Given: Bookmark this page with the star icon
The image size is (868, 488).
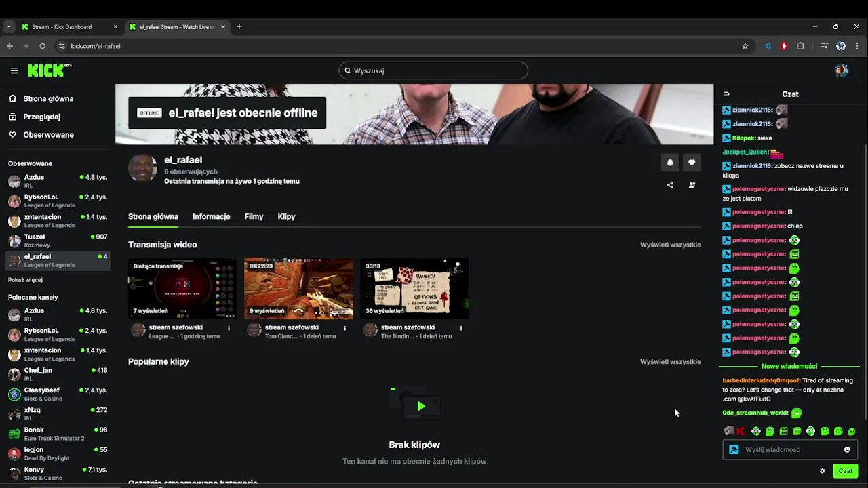Looking at the screenshot, I should [745, 46].
